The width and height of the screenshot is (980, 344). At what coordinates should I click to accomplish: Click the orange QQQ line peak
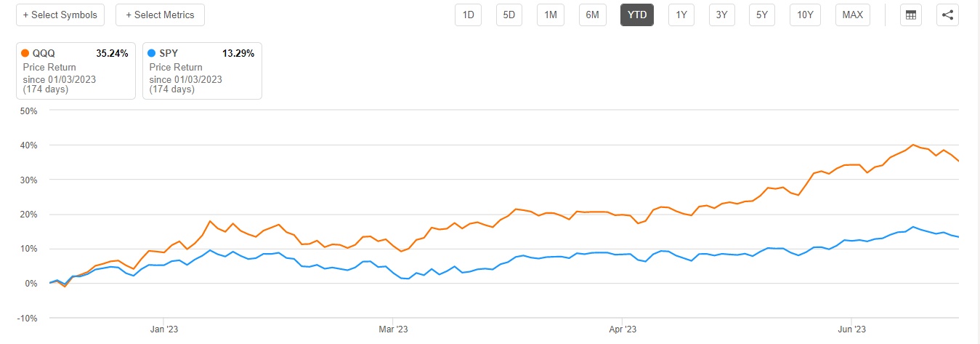point(914,145)
